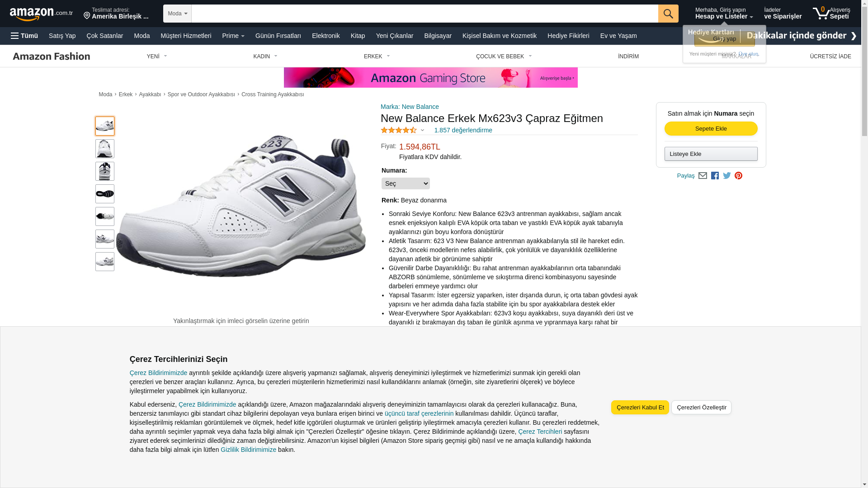Select the sole view shoe thumbnail

pos(105,194)
